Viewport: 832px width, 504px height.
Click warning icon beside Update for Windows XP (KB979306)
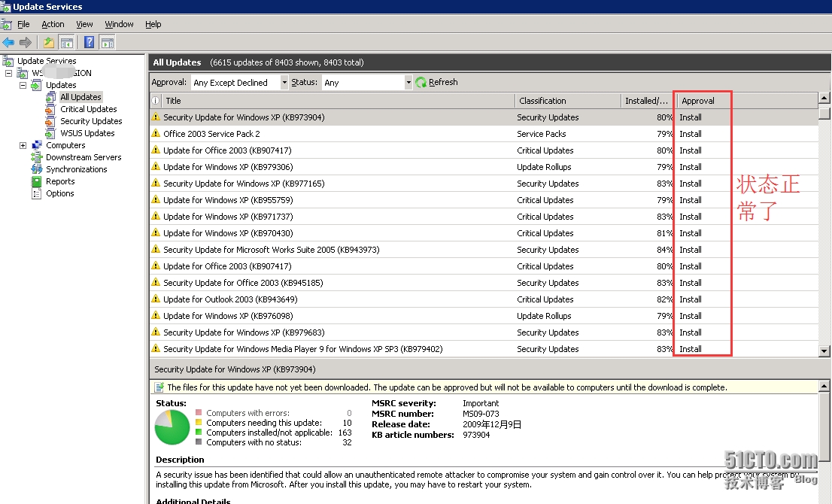156,166
